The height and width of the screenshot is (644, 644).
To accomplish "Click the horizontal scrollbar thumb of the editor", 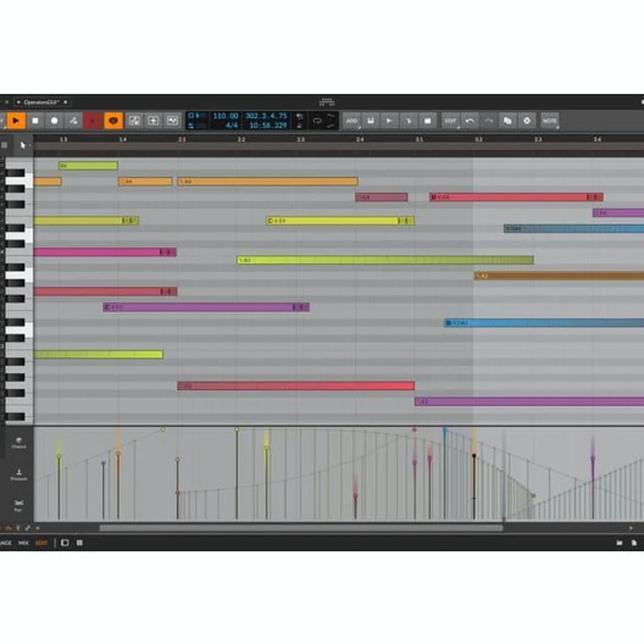I will pyautogui.click(x=301, y=528).
